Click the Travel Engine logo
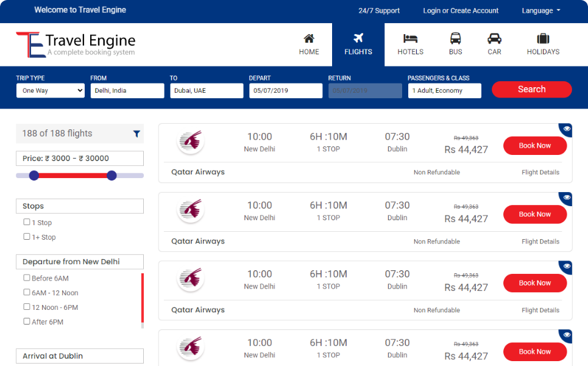This screenshot has height=366, width=588. (76, 45)
